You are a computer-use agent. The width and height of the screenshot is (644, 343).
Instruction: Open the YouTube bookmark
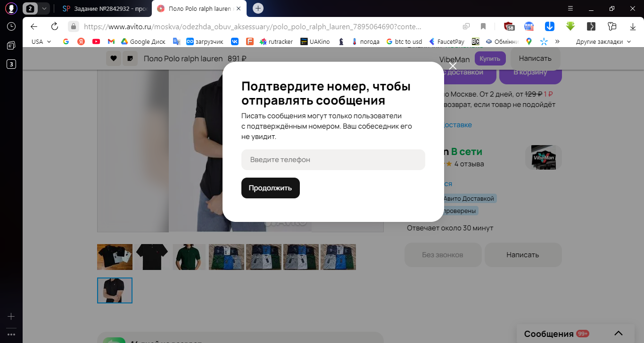coord(96,41)
